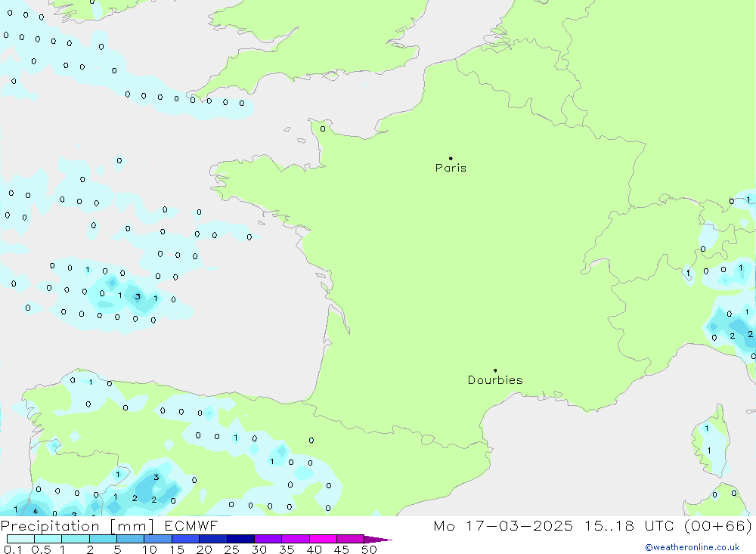Pick the 10–15 mm legend swatch
Screen dimensions: 756x554
coord(158,539)
